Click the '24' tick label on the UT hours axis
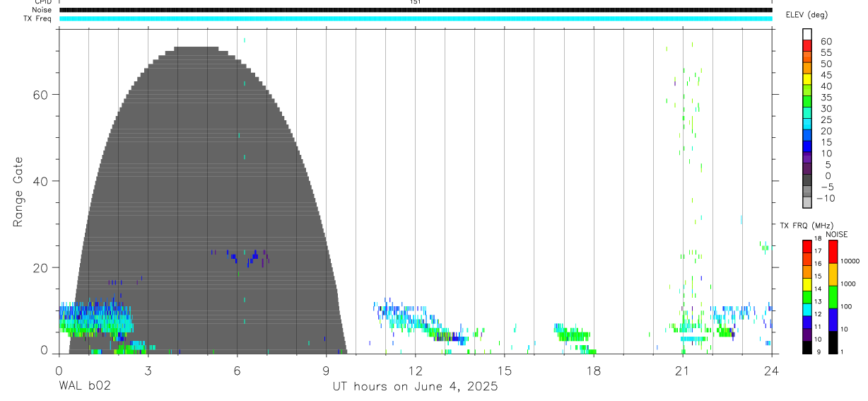Screen dimensions: 868x401 [x=772, y=371]
